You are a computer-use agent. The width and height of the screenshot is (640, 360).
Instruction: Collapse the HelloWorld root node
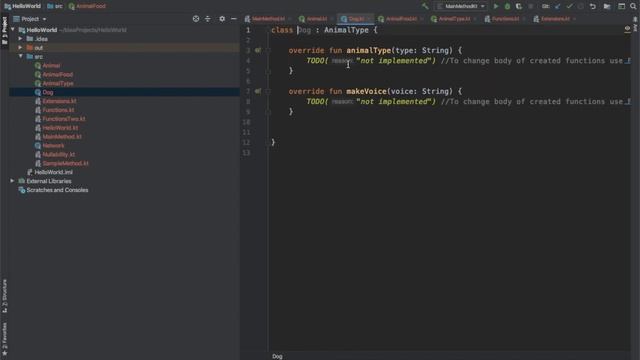coord(13,30)
